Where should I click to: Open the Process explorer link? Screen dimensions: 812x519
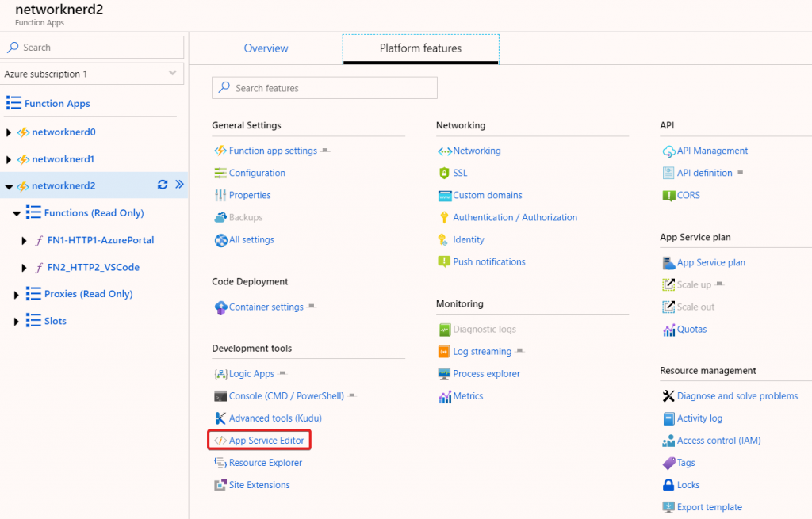pos(486,373)
